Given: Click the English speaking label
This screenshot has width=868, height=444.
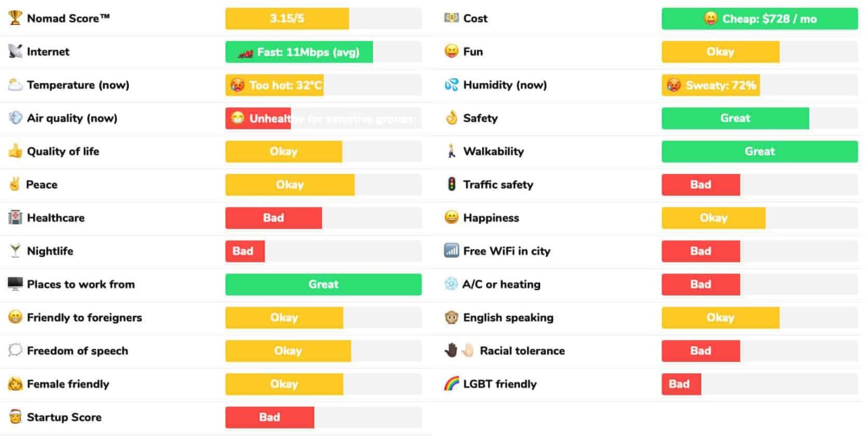Looking at the screenshot, I should [508, 317].
